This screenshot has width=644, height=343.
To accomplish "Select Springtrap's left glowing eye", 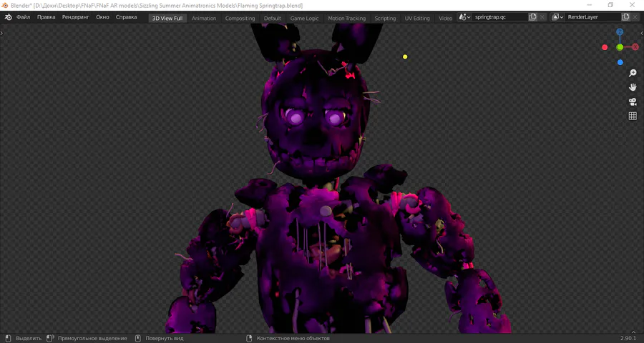I will [296, 119].
